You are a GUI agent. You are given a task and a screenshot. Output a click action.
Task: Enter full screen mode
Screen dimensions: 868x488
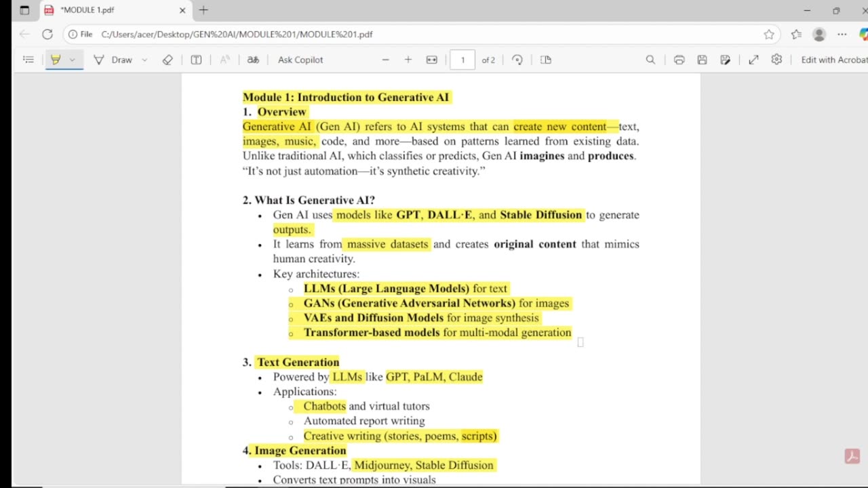753,60
